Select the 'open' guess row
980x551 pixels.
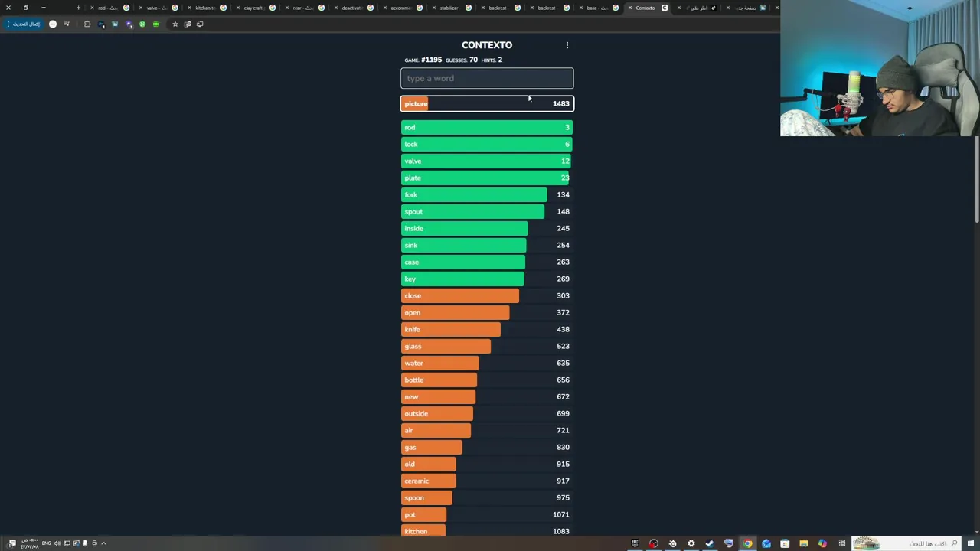(487, 312)
